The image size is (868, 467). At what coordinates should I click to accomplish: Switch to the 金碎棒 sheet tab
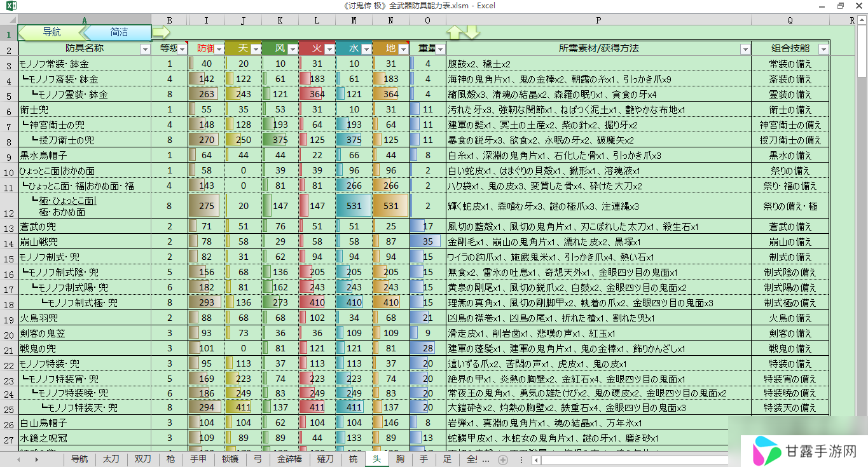pyautogui.click(x=289, y=459)
